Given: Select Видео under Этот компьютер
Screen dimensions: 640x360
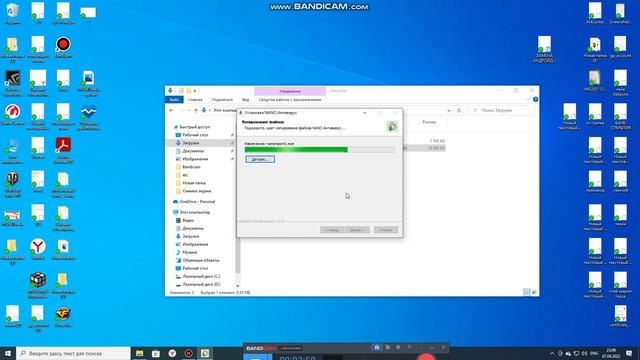Looking at the screenshot, I should (x=188, y=220).
